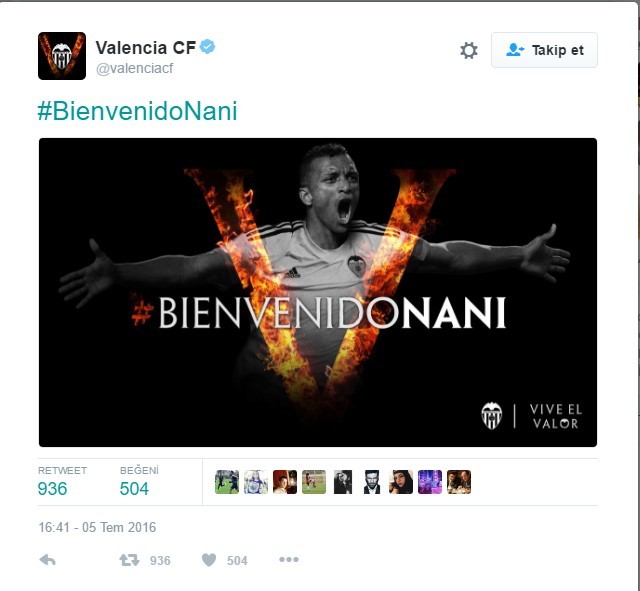Click the 504 count beside the heart
The width and height of the screenshot is (640, 591).
237,561
